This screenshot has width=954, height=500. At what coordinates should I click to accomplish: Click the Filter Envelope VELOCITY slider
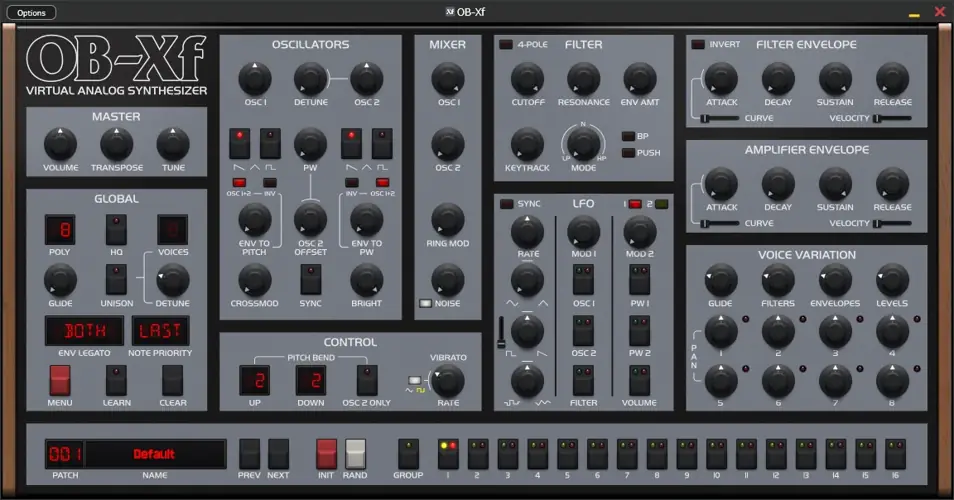895,118
